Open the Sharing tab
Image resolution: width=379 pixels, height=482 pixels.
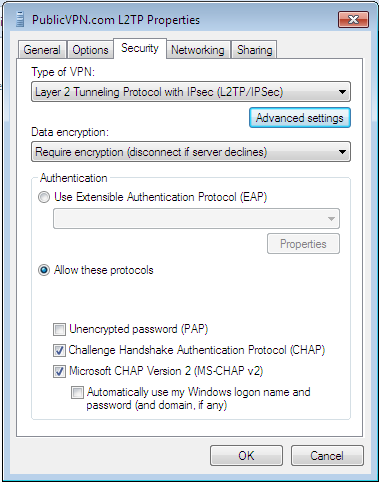pos(255,50)
